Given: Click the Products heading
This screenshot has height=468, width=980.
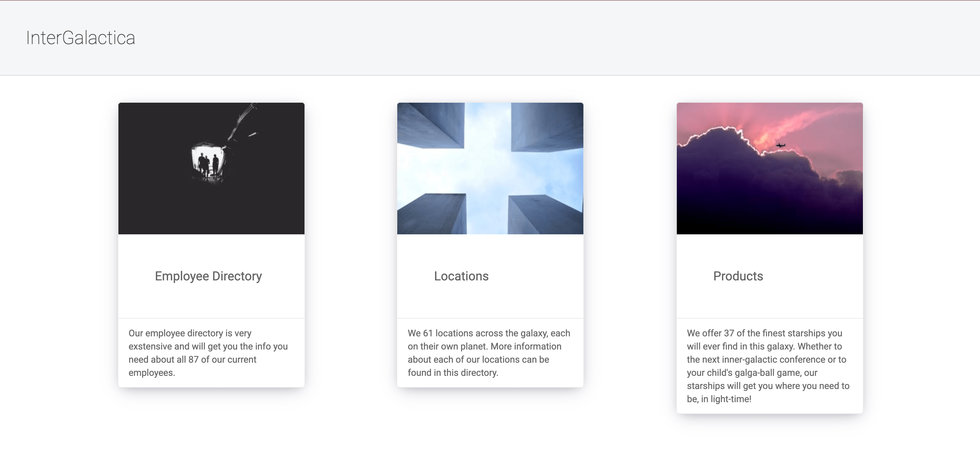Looking at the screenshot, I should coord(738,276).
